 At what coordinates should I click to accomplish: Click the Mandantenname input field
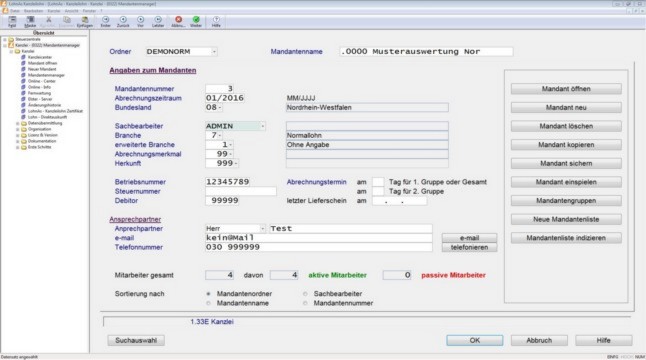(x=426, y=52)
